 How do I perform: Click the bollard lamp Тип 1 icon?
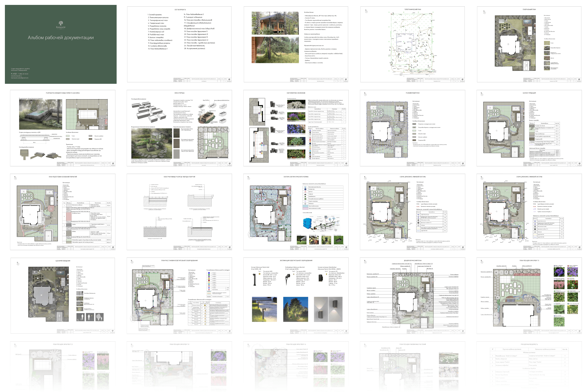pos(255,280)
